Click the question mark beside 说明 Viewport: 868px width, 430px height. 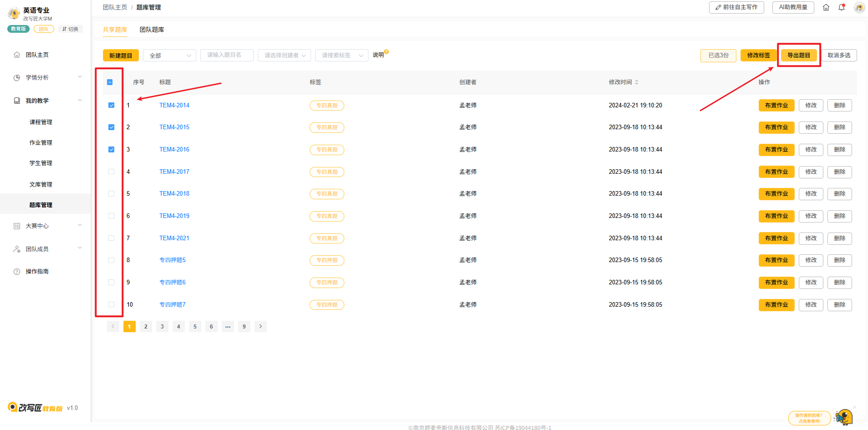(387, 52)
